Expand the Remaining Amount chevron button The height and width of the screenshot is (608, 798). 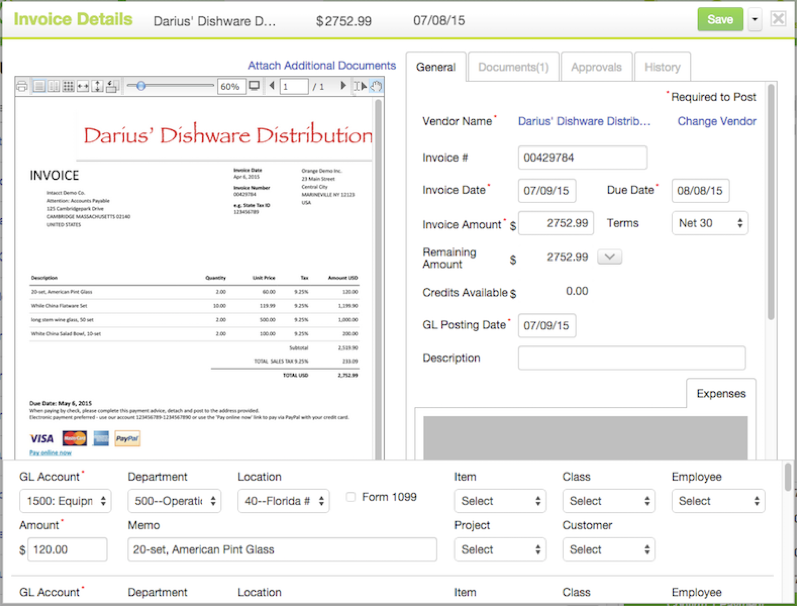click(609, 257)
